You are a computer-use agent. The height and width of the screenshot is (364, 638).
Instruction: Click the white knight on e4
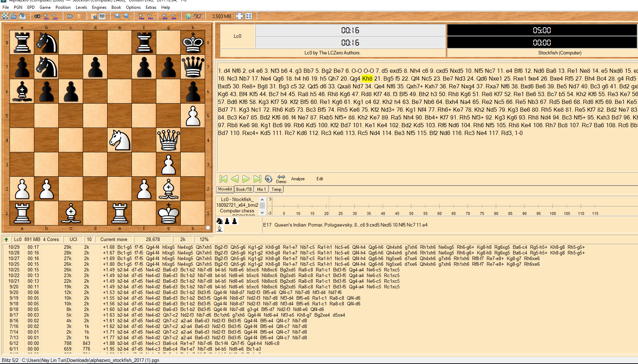point(120,140)
